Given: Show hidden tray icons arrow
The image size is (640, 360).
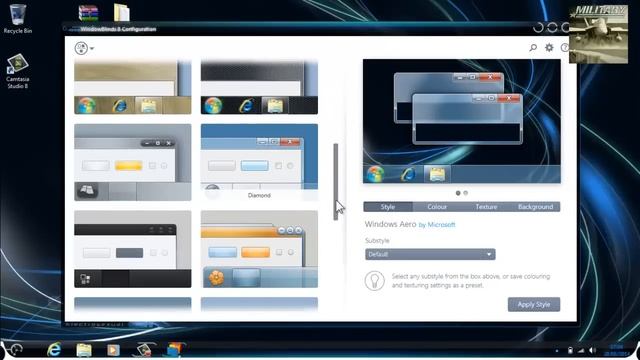Looking at the screenshot, I should coord(557,350).
